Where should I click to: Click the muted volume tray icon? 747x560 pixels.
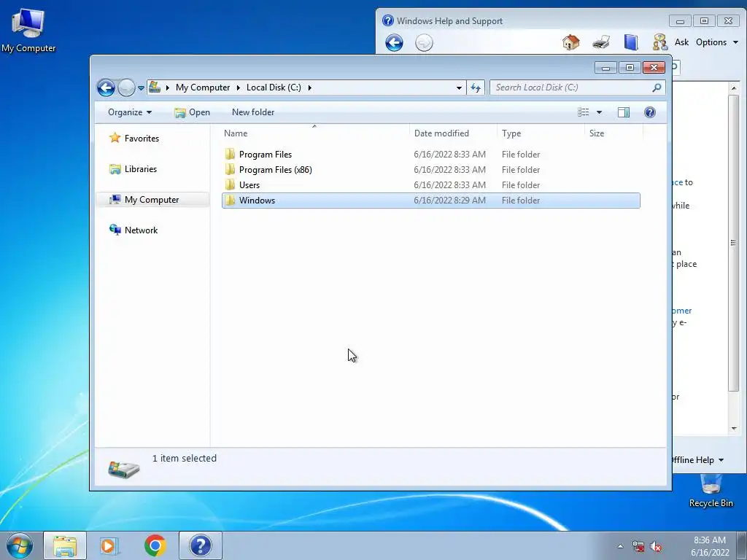(656, 547)
